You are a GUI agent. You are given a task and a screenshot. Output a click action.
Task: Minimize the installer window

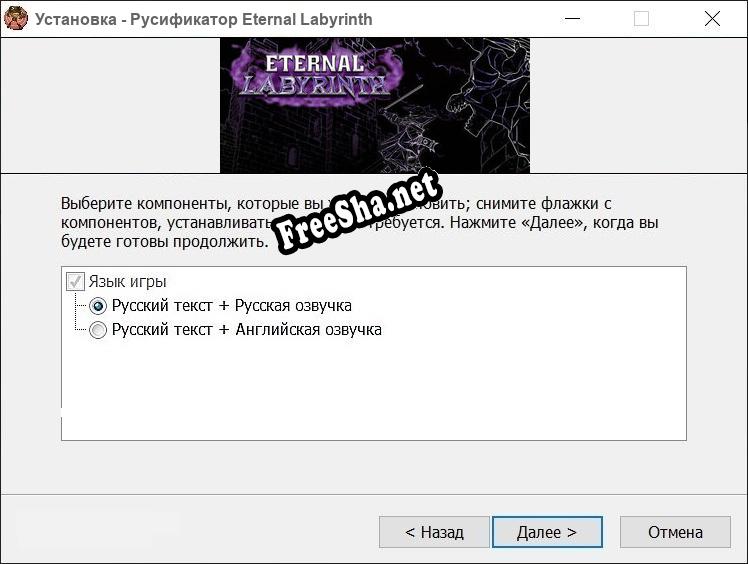click(x=572, y=19)
